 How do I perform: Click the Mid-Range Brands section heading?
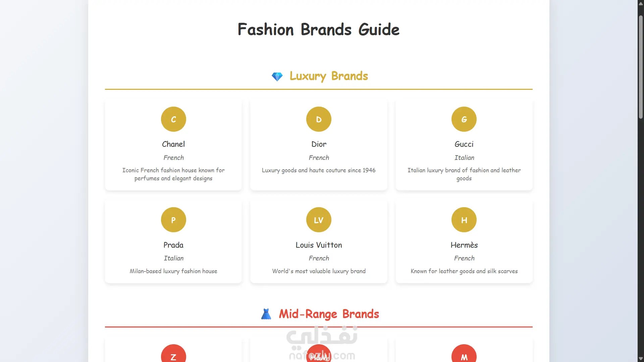[329, 314]
